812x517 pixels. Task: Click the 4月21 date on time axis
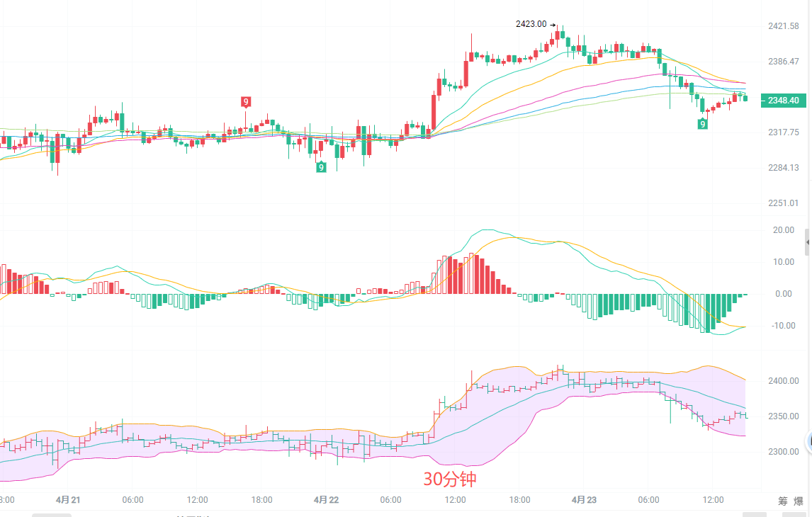click(x=68, y=500)
